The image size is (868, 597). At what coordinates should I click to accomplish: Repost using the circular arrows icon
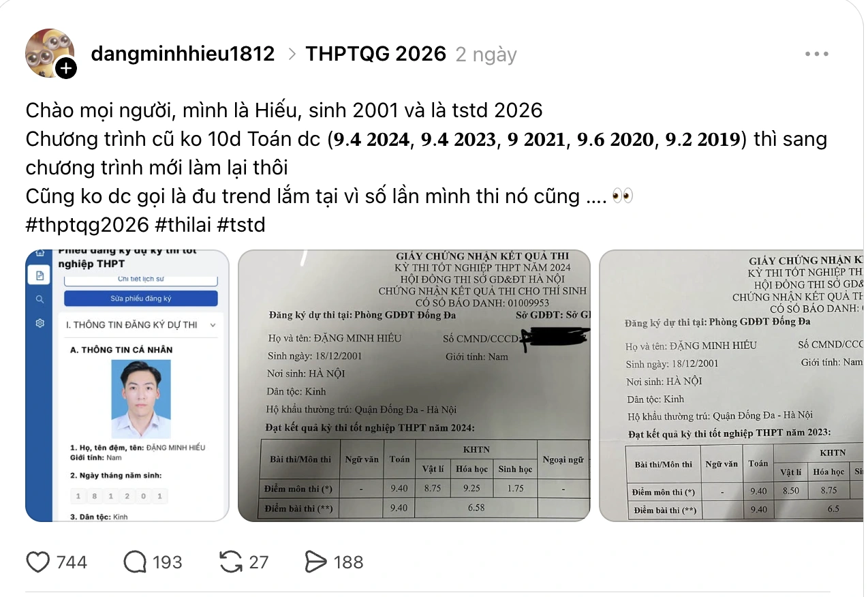[x=232, y=562]
